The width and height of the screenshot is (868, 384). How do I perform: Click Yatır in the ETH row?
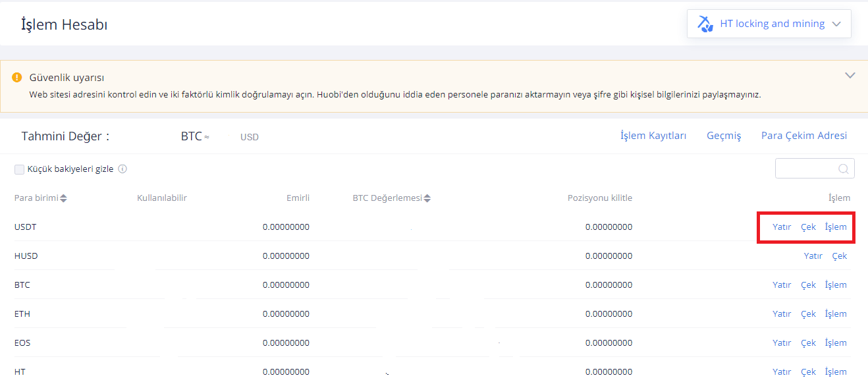782,314
